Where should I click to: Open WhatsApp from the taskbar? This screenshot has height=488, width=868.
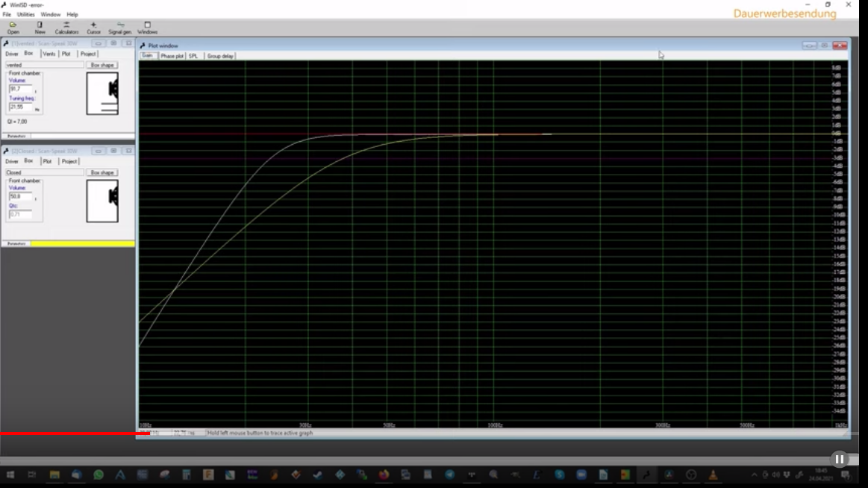coord(99,475)
